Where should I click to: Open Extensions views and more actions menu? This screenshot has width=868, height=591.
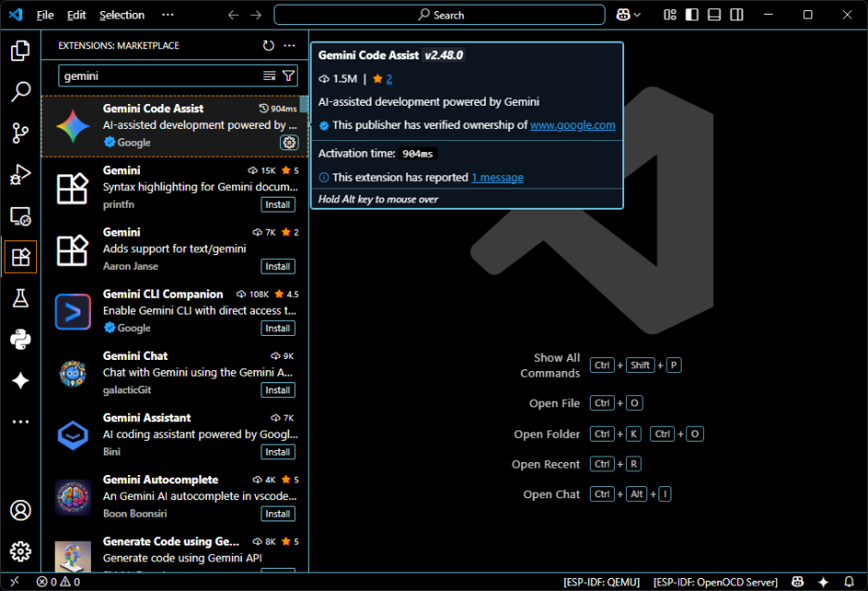point(289,45)
